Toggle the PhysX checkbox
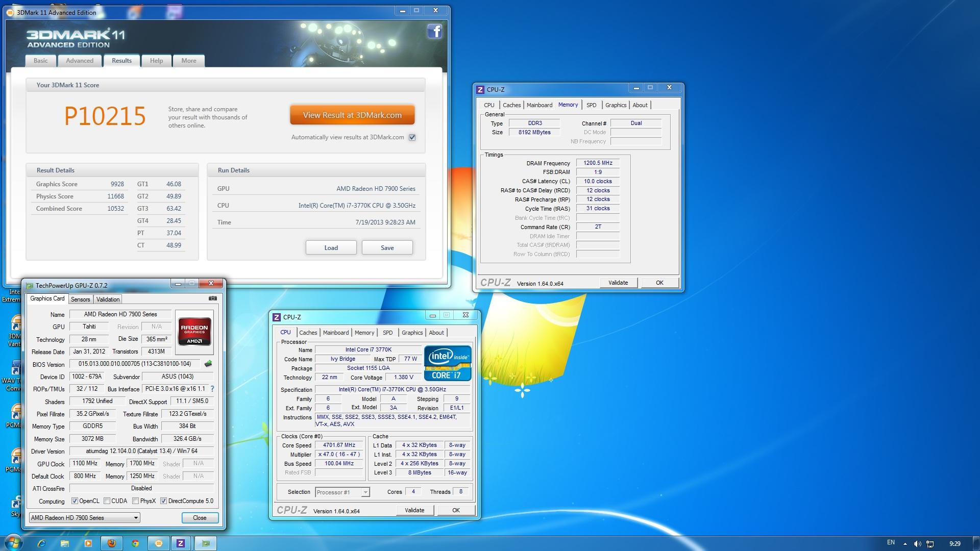Screen dimensions: 980x551 point(135,501)
